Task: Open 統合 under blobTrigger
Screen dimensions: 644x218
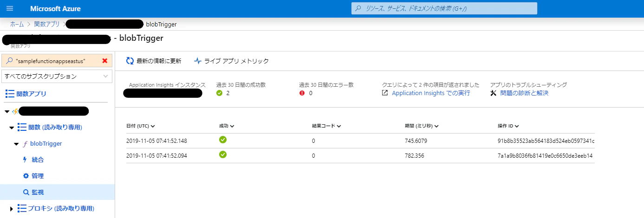Action: pos(38,160)
